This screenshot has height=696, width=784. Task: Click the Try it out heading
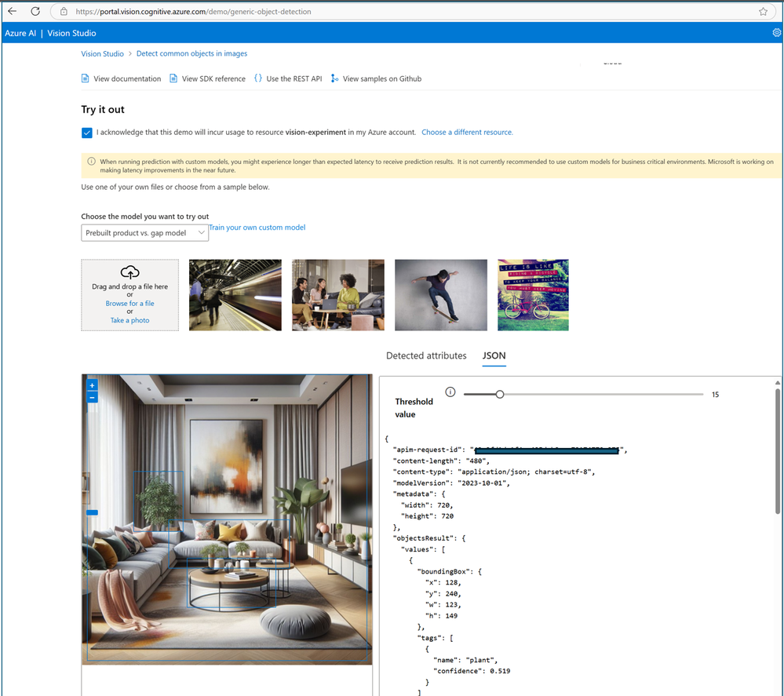103,110
